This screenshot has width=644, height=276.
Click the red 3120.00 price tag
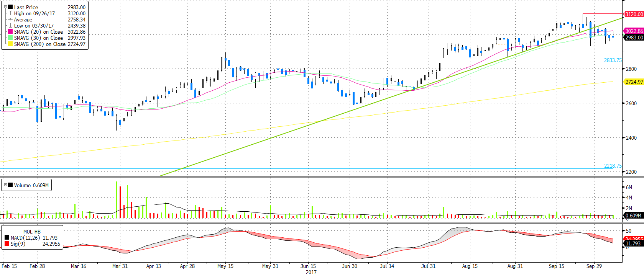point(634,14)
